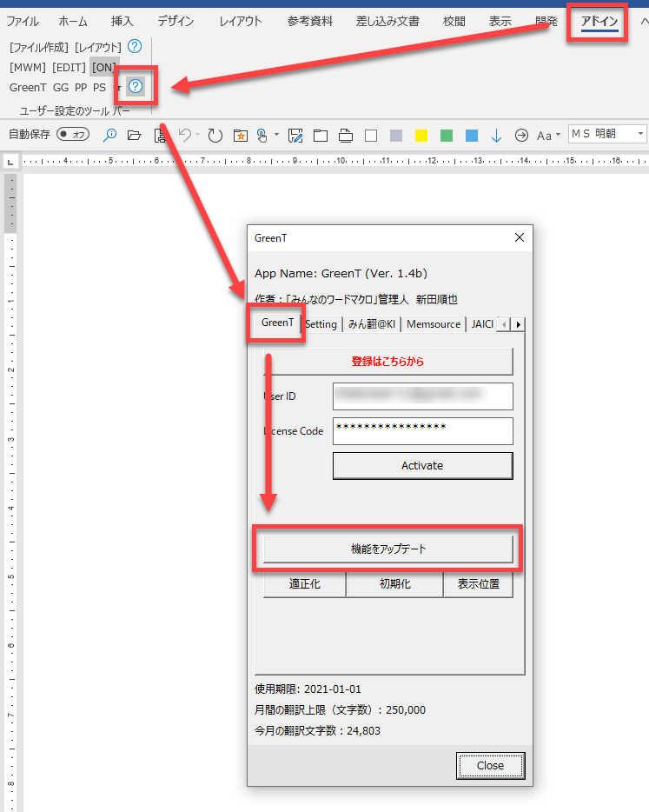
Task: Click the Activate button
Action: [422, 466]
